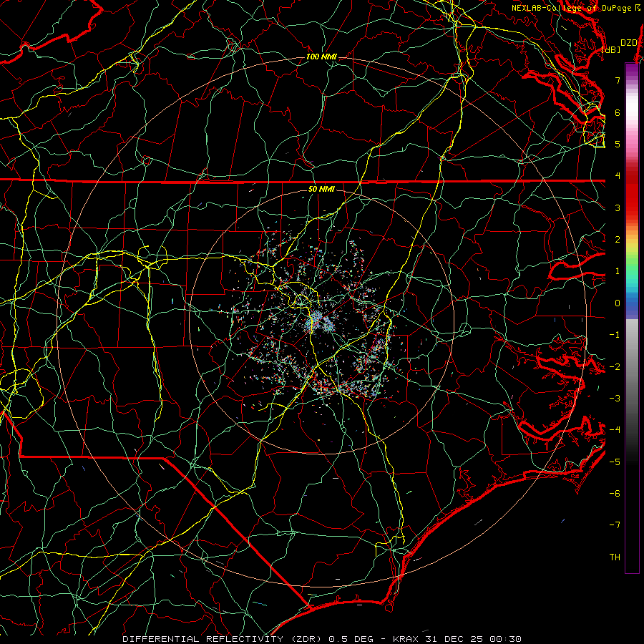The height and width of the screenshot is (644, 644).
Task: Select the "-2" value on the ZDR scale
Action: click(x=615, y=367)
